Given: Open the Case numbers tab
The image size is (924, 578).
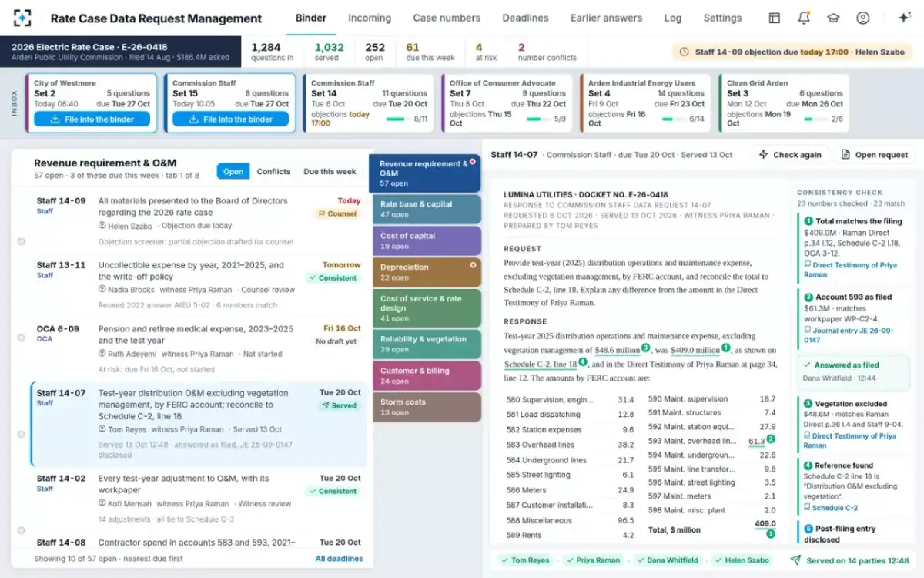Looking at the screenshot, I should click(x=447, y=18).
